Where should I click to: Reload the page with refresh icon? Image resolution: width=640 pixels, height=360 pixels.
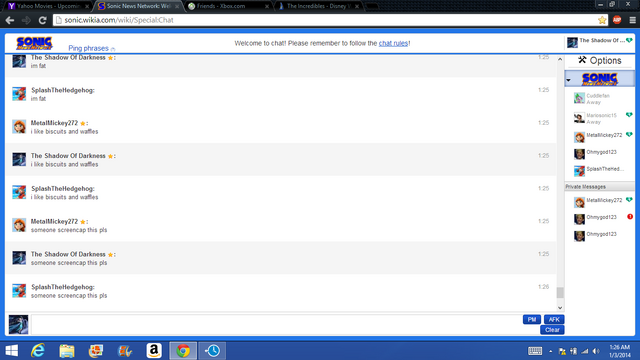42,20
